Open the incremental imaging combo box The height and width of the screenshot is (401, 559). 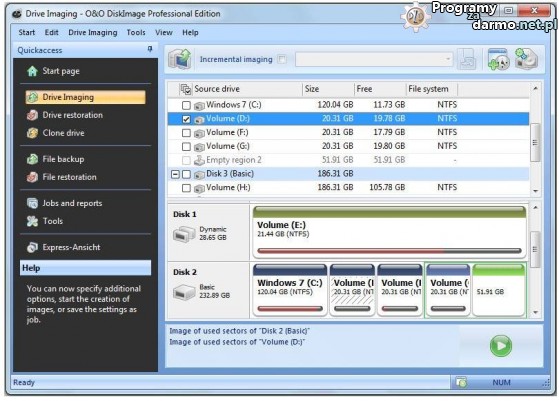point(374,59)
